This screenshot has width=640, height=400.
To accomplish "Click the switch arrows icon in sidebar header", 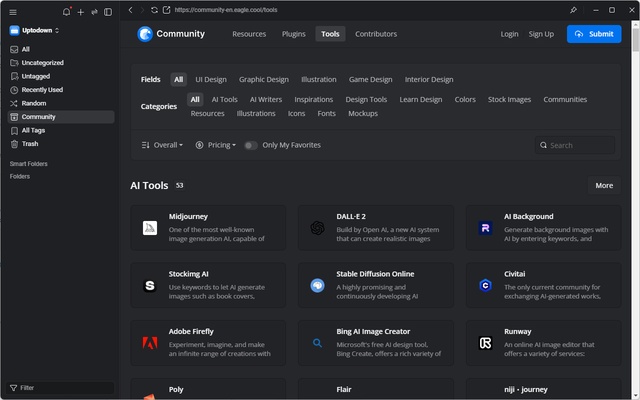I will [94, 12].
